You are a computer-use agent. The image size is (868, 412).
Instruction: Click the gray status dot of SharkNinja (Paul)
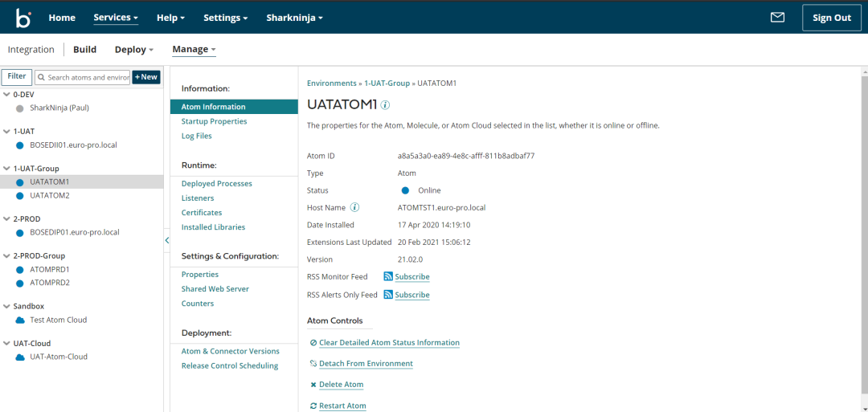pyautogui.click(x=20, y=108)
